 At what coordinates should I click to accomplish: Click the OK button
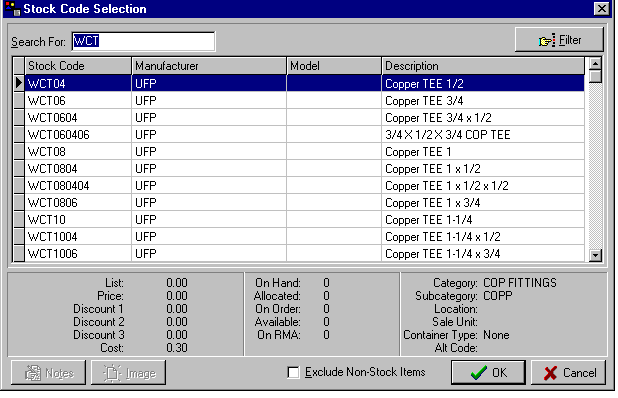tap(488, 372)
